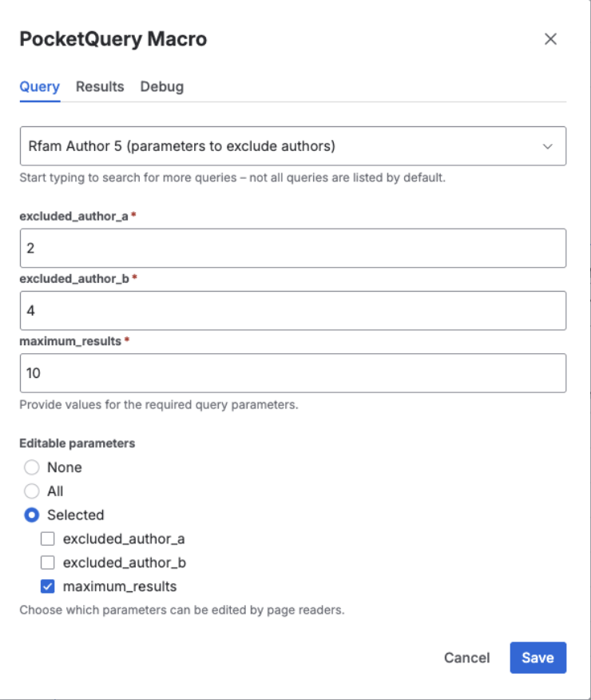Choose All for editable parameters
The image size is (591, 700).
pyautogui.click(x=30, y=491)
